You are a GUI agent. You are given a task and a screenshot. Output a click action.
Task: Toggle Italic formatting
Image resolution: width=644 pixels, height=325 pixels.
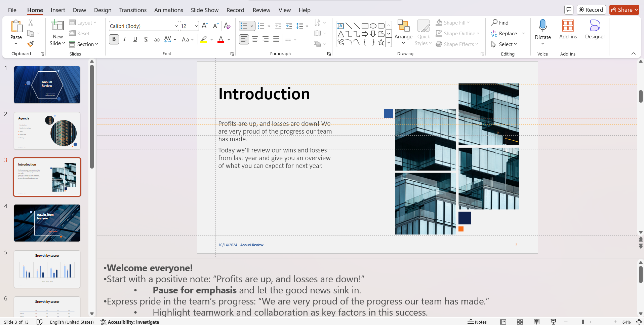125,39
